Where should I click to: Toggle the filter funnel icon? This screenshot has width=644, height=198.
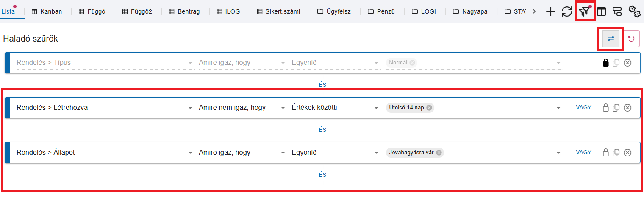pos(585,11)
